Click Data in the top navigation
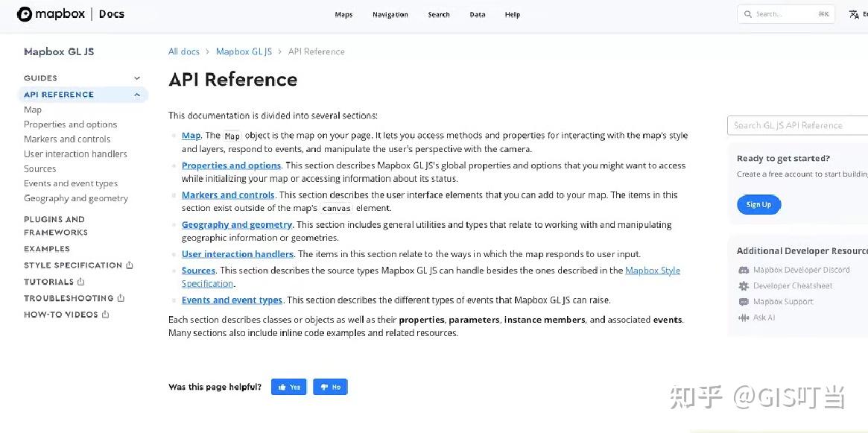Viewport: 868px width, 433px height. (477, 14)
